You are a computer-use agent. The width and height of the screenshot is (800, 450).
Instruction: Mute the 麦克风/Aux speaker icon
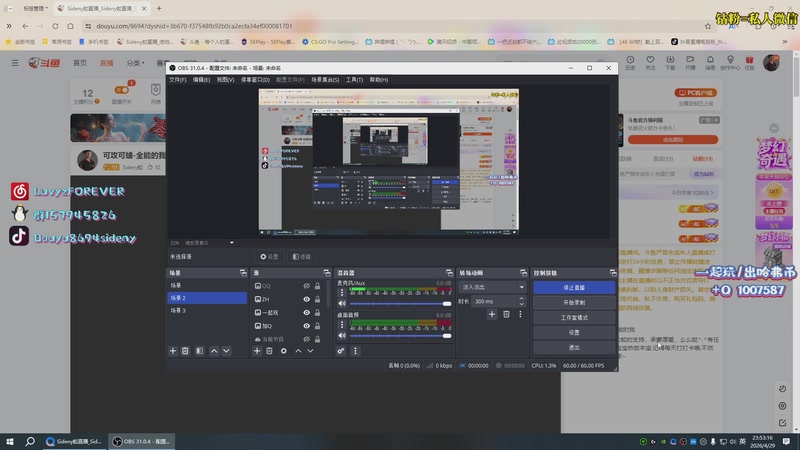[x=342, y=304]
